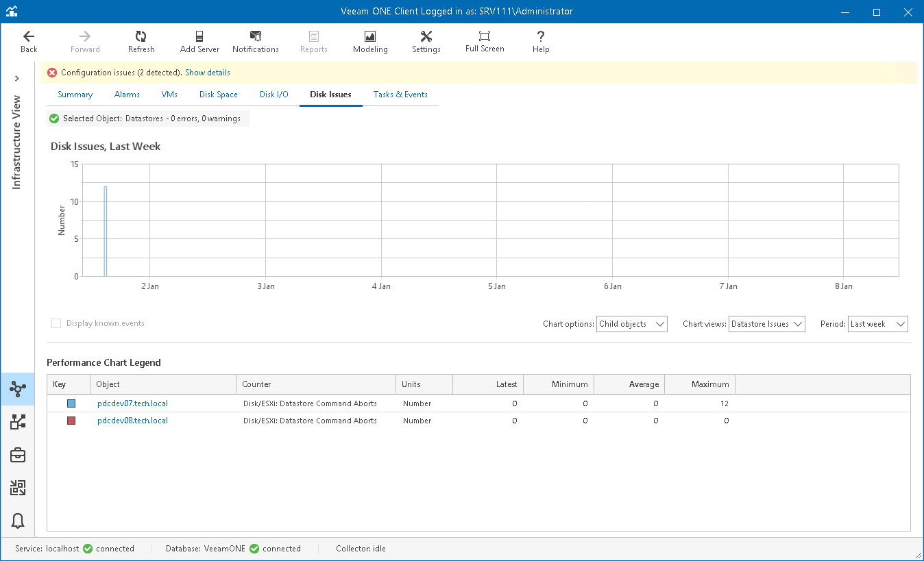Sort legend by the Counter column header
The width and height of the screenshot is (924, 561).
[x=316, y=384]
